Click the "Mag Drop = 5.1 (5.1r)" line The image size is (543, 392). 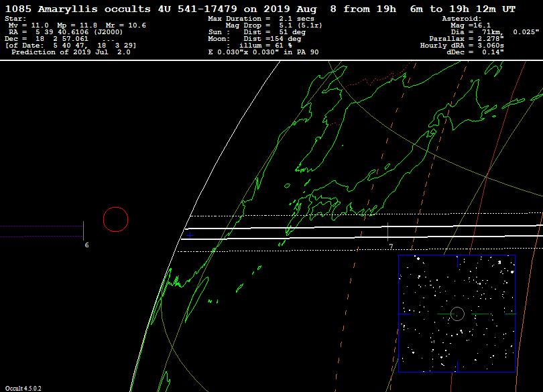274,25
